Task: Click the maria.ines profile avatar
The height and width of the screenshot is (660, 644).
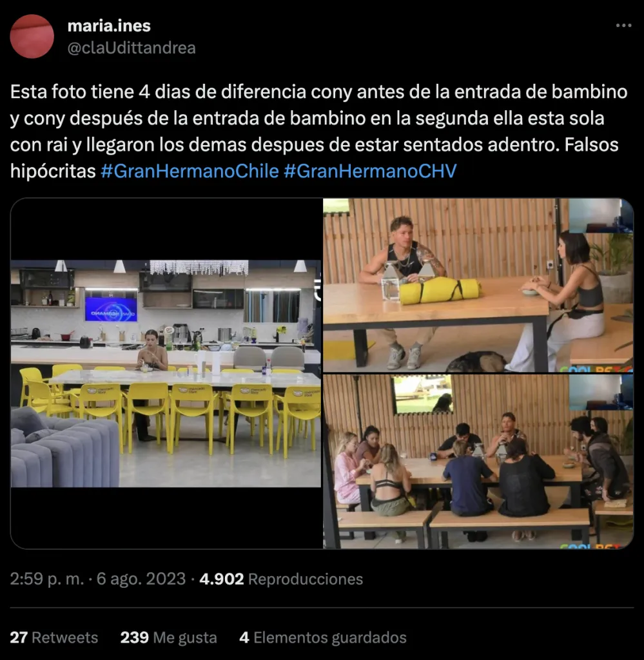Action: (32, 36)
